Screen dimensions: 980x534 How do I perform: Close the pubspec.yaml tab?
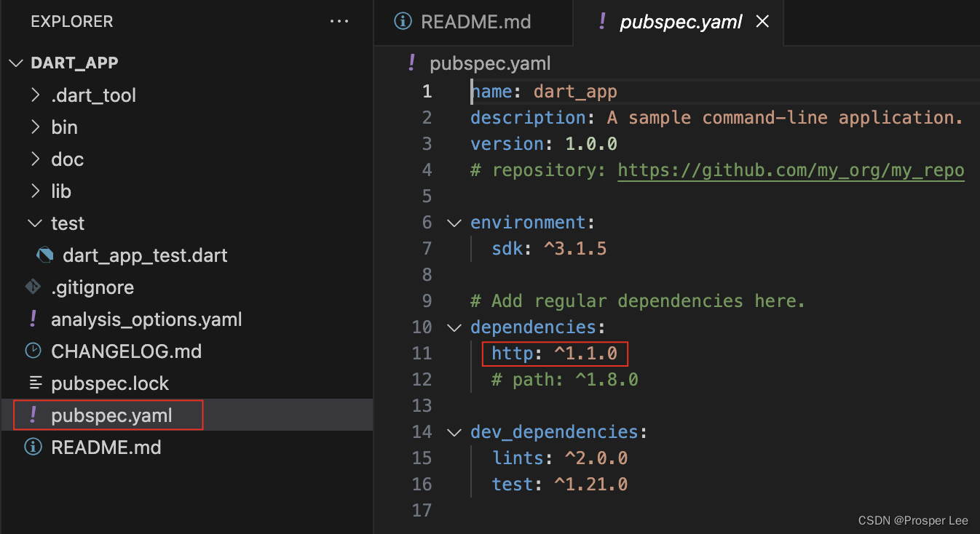[x=762, y=22]
